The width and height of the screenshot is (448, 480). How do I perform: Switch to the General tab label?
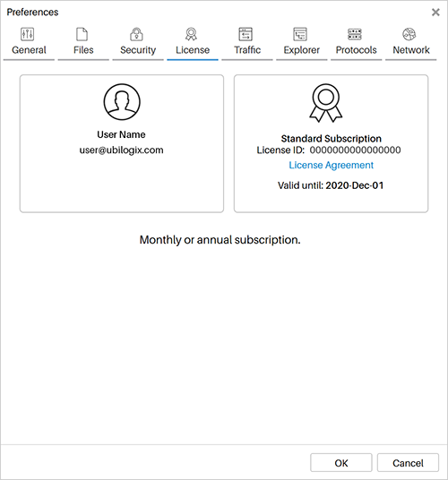[x=29, y=50]
